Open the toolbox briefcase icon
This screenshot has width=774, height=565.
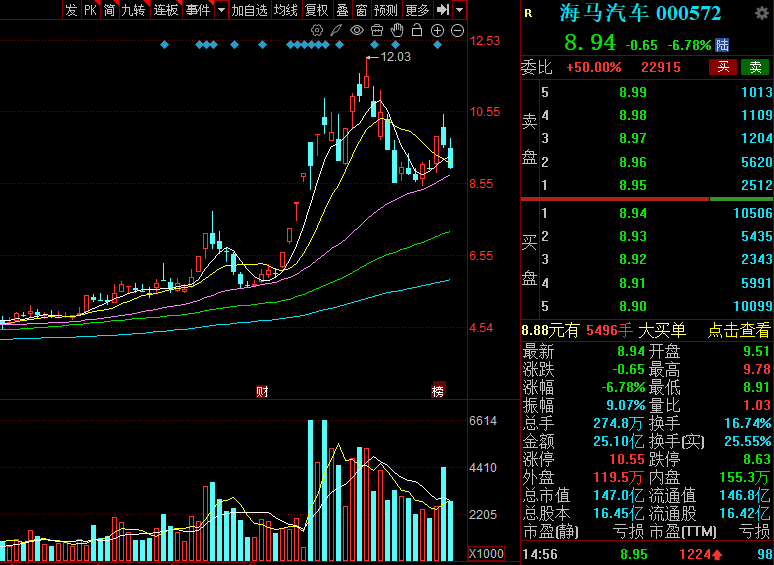377,31
